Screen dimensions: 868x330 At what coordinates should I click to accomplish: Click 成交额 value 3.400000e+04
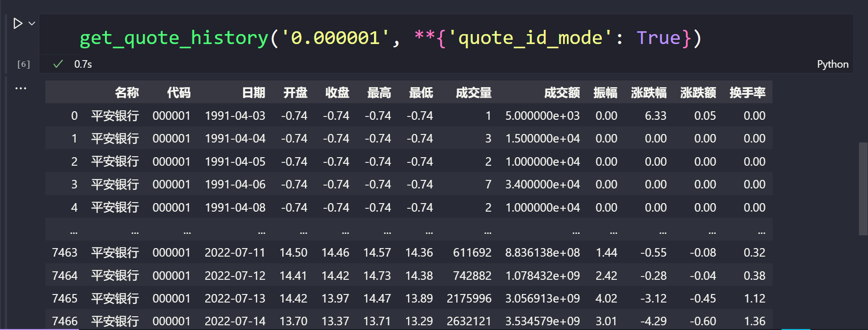542,185
